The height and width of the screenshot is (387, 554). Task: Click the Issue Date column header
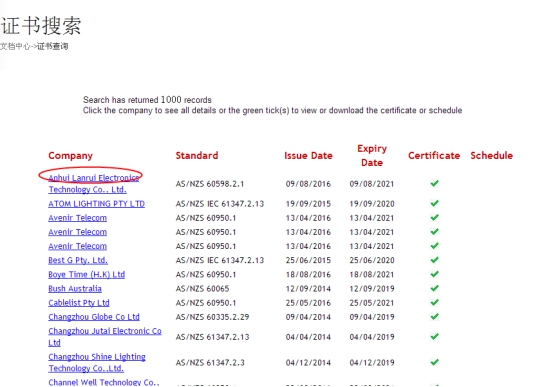coord(308,156)
